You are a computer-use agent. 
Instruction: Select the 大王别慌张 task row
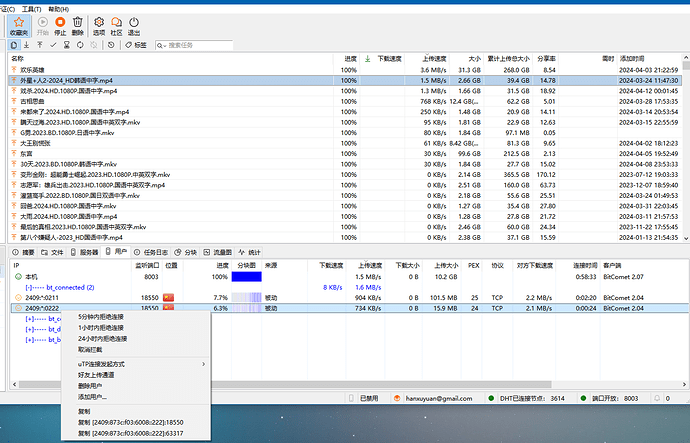[x=345, y=143]
